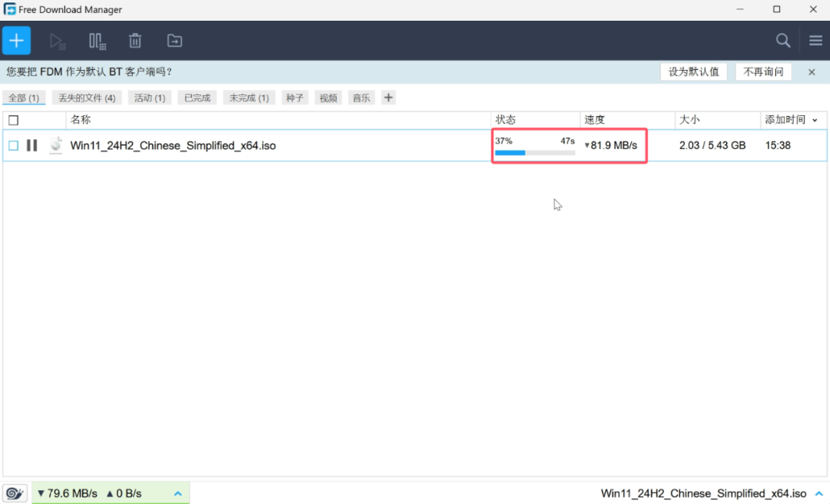Screen dimensions: 830x504
Task: Click the Add new download plus icon
Action: 16,40
